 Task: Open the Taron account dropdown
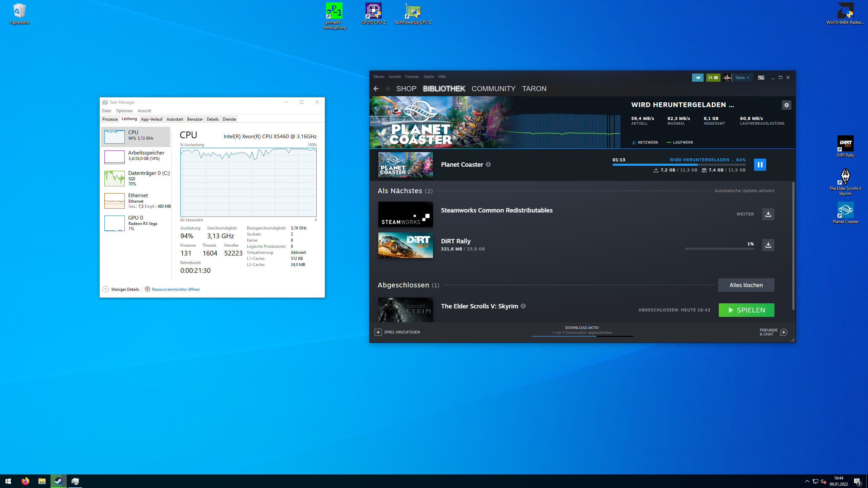742,77
